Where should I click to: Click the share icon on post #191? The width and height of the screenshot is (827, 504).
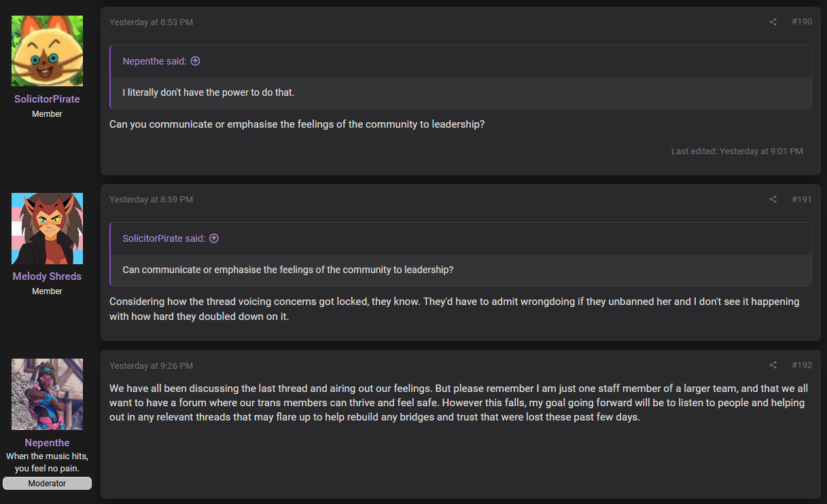[x=773, y=200]
